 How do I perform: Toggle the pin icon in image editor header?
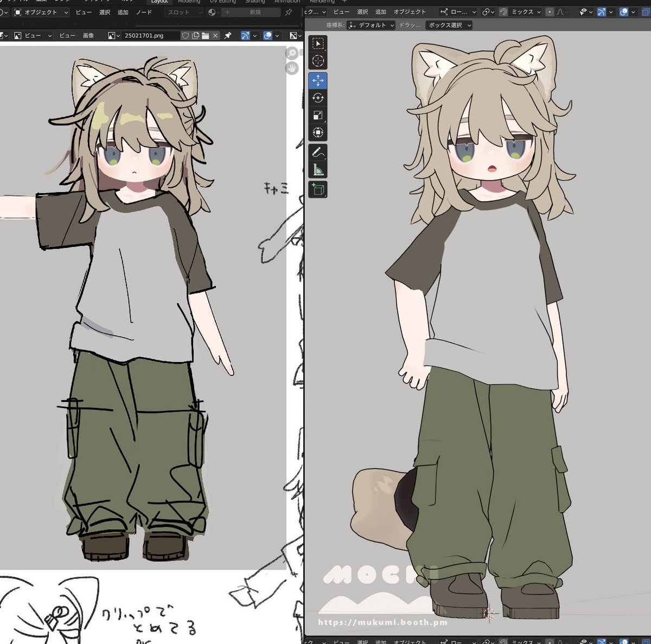coord(228,35)
